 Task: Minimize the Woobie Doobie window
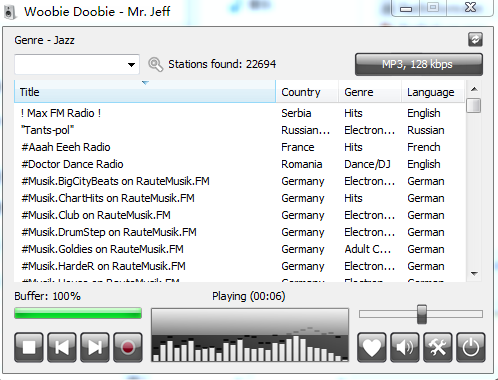pyautogui.click(x=406, y=8)
